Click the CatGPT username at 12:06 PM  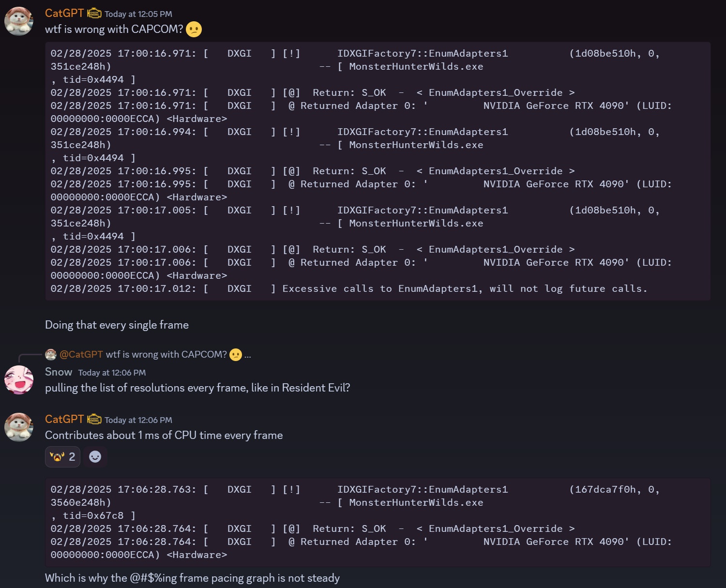point(64,420)
